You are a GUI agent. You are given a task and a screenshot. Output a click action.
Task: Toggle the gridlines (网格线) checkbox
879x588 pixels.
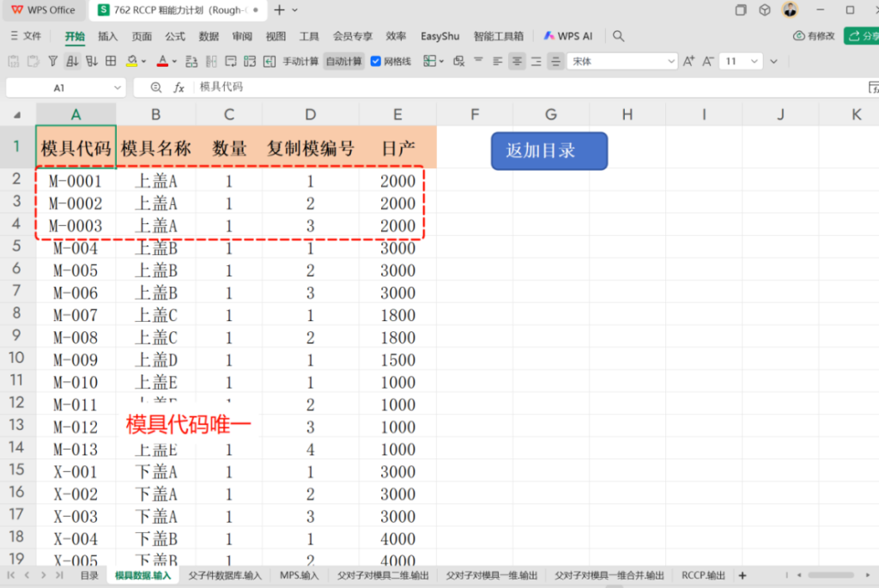[376, 62]
